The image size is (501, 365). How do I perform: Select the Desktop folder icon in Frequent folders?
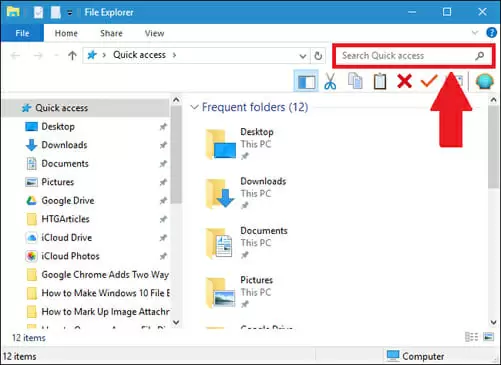pos(220,144)
